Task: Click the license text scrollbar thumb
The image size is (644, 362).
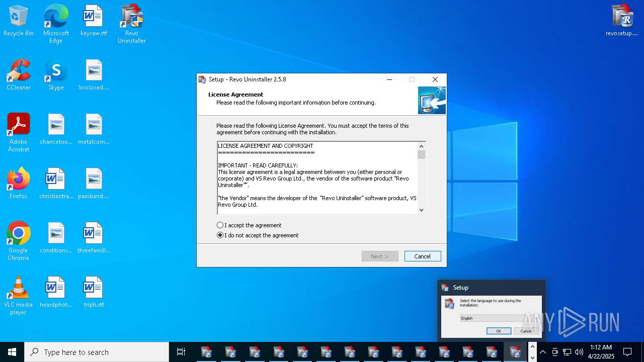Action: 422,154
